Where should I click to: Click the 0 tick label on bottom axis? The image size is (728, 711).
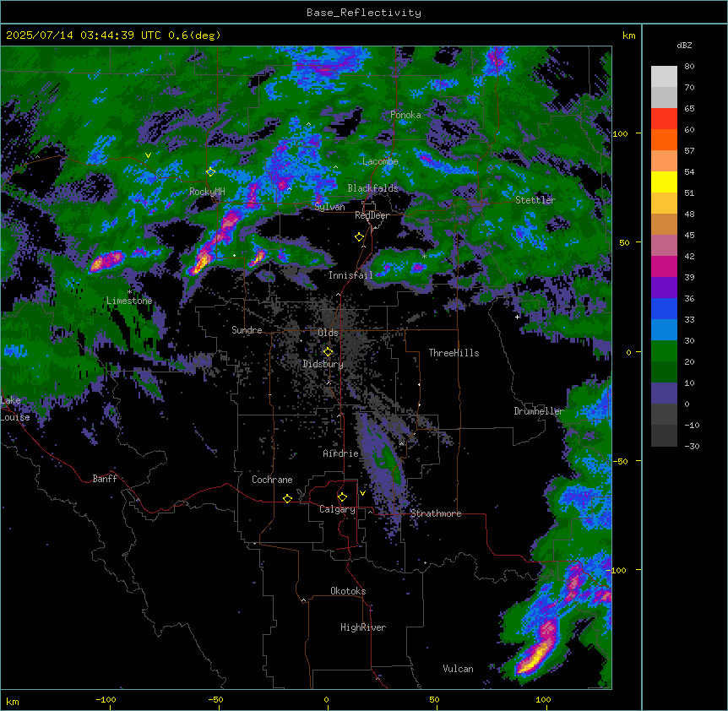[326, 699]
